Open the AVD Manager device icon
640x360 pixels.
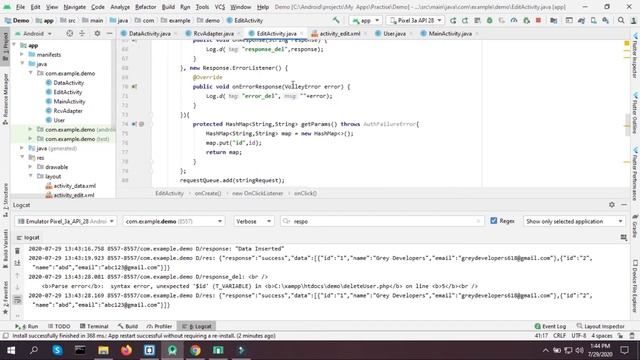[593, 20]
